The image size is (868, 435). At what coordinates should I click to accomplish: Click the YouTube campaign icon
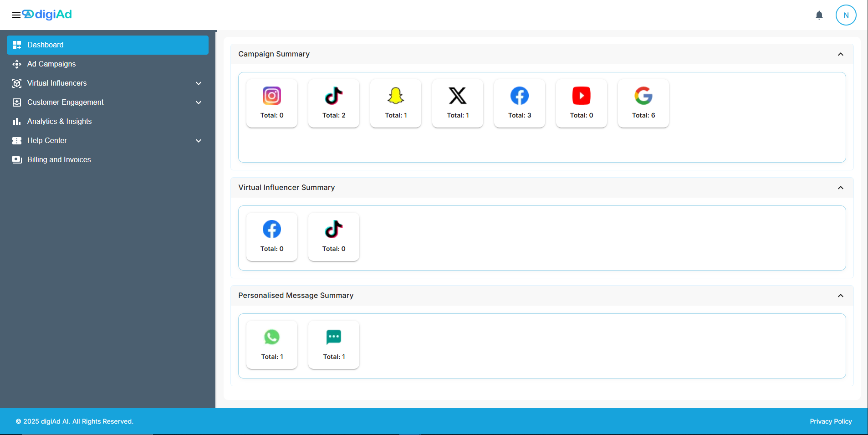(582, 96)
